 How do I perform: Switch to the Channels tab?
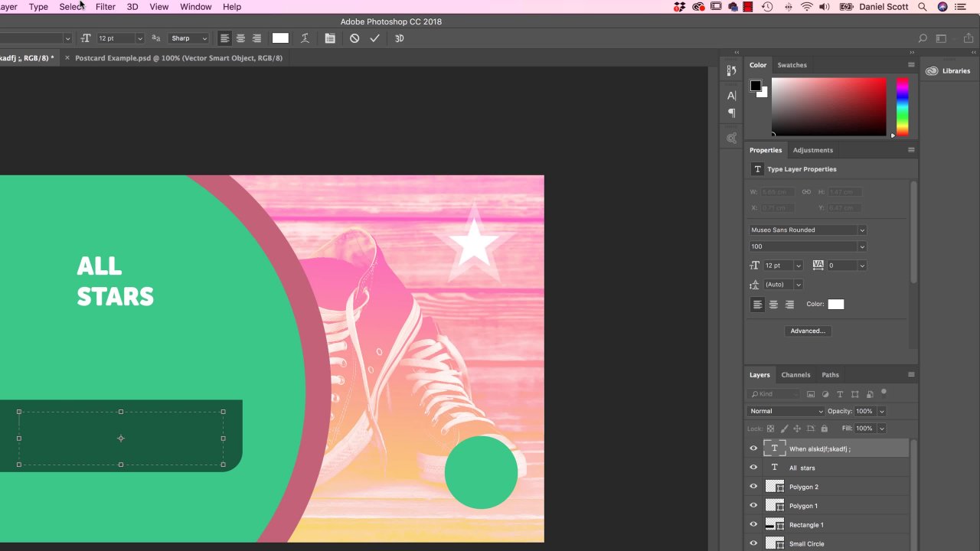pos(795,375)
